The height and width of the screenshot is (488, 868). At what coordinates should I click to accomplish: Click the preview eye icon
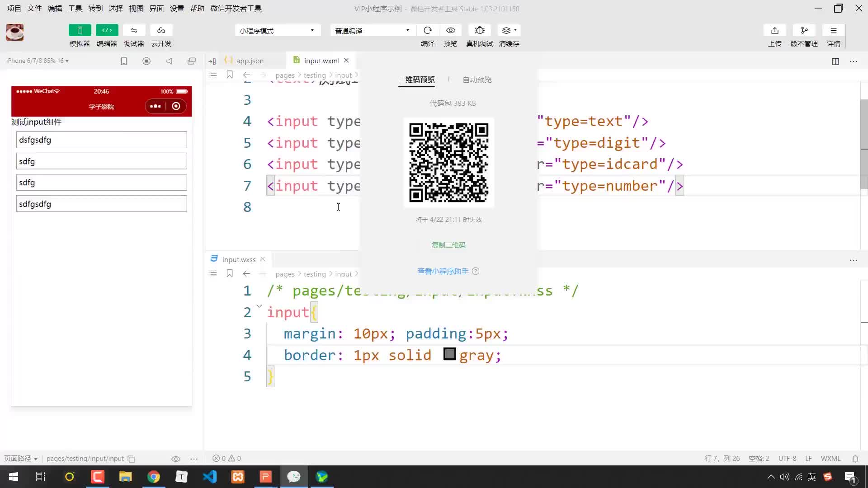click(x=450, y=30)
